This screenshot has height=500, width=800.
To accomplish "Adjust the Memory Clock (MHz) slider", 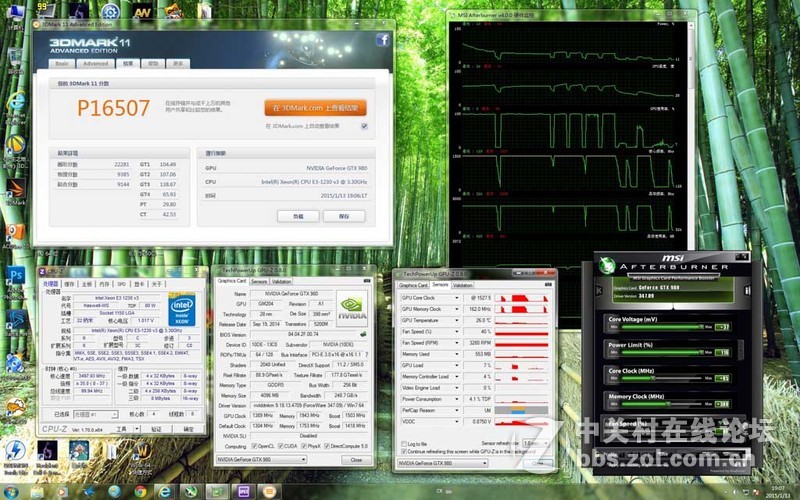I will point(661,404).
